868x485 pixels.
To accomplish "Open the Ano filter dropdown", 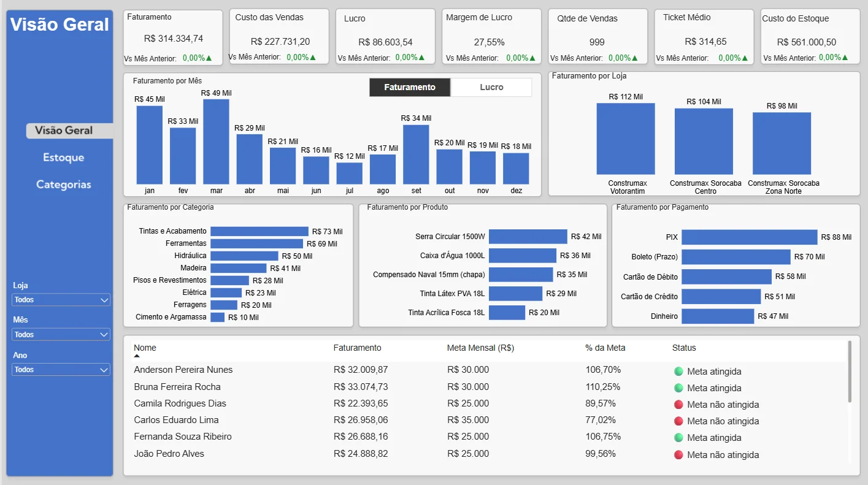I will (61, 370).
